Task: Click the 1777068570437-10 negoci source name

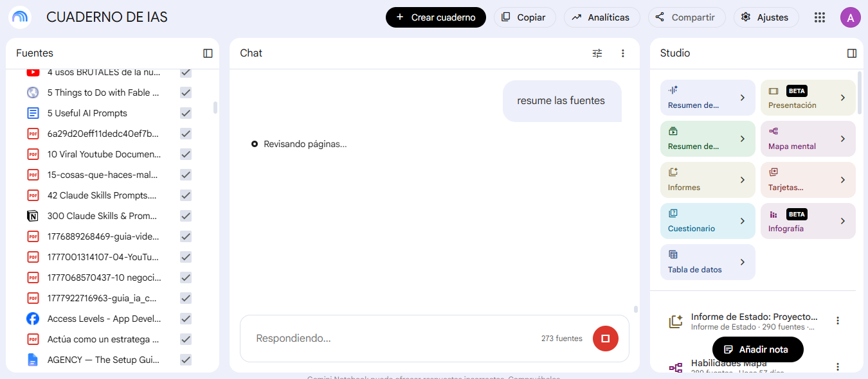Action: [x=104, y=278]
